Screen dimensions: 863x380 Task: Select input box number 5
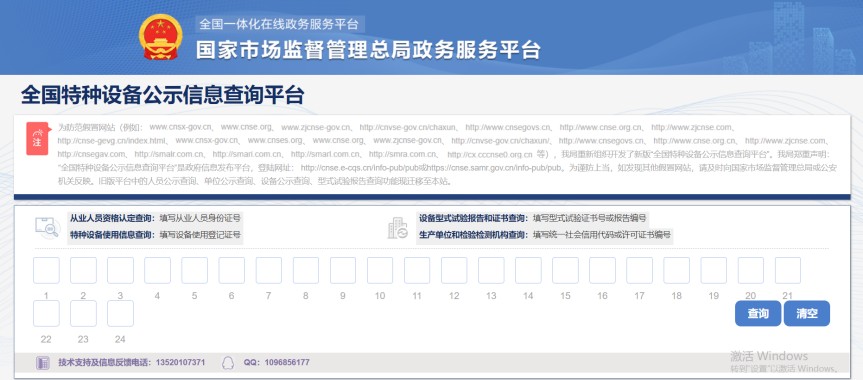point(194,270)
